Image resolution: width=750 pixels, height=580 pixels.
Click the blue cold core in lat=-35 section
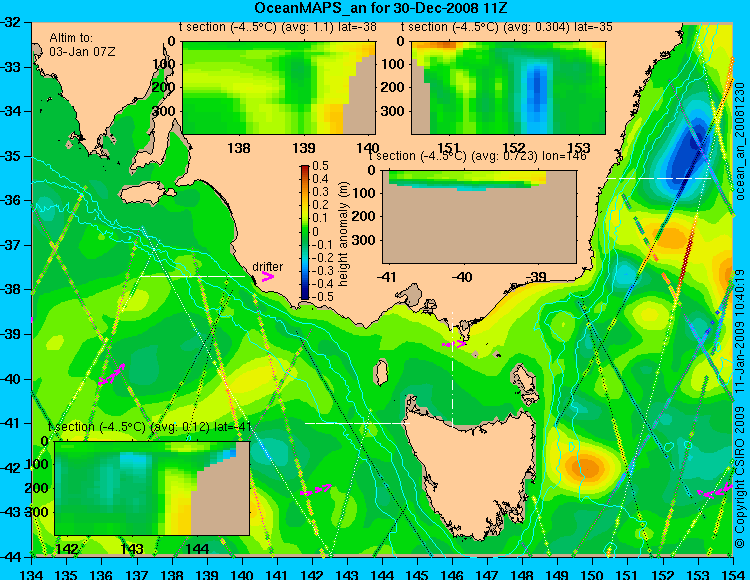pos(537,93)
